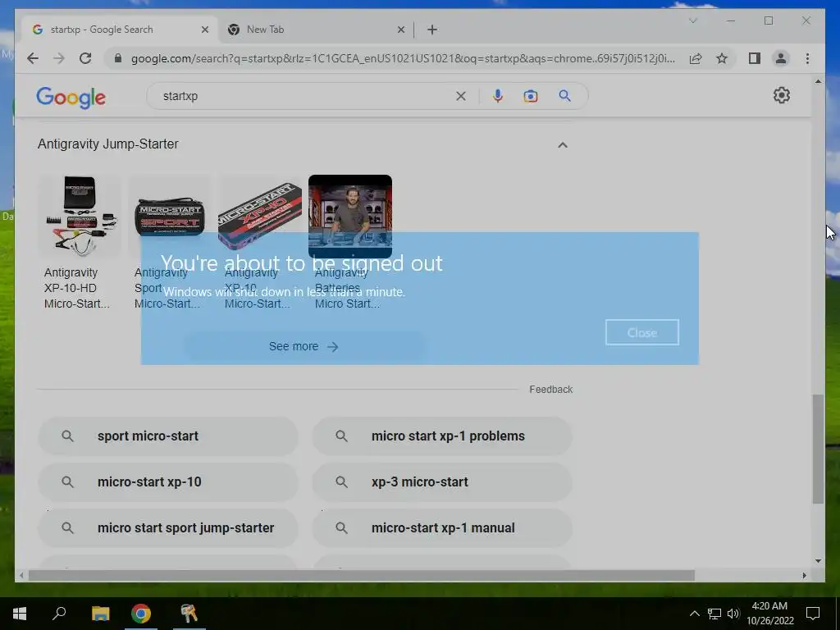Viewport: 840px width, 630px height.
Task: Open the Micro-Start XP-10 product image
Action: coord(260,217)
